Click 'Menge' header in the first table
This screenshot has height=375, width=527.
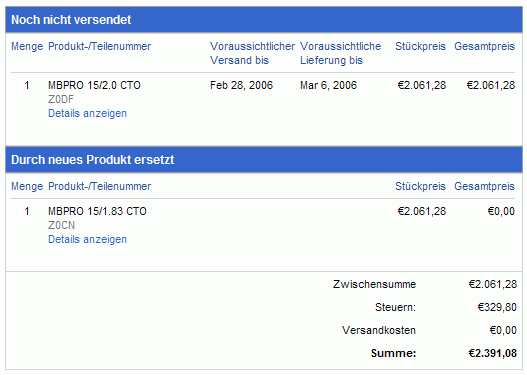27,46
